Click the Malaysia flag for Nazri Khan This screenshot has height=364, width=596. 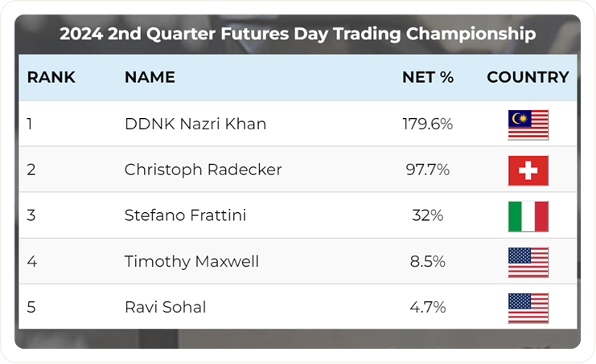[x=528, y=125]
